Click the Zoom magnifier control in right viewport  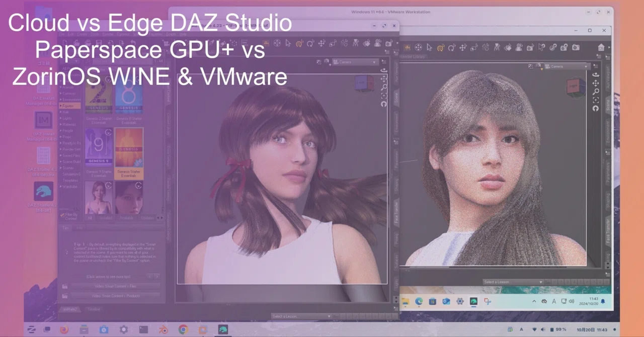[596, 92]
